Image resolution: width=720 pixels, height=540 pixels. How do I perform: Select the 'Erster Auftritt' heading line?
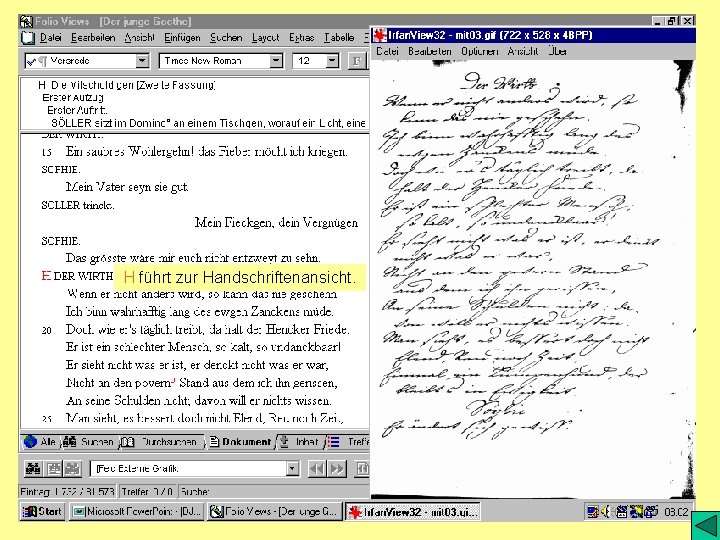coord(78,110)
